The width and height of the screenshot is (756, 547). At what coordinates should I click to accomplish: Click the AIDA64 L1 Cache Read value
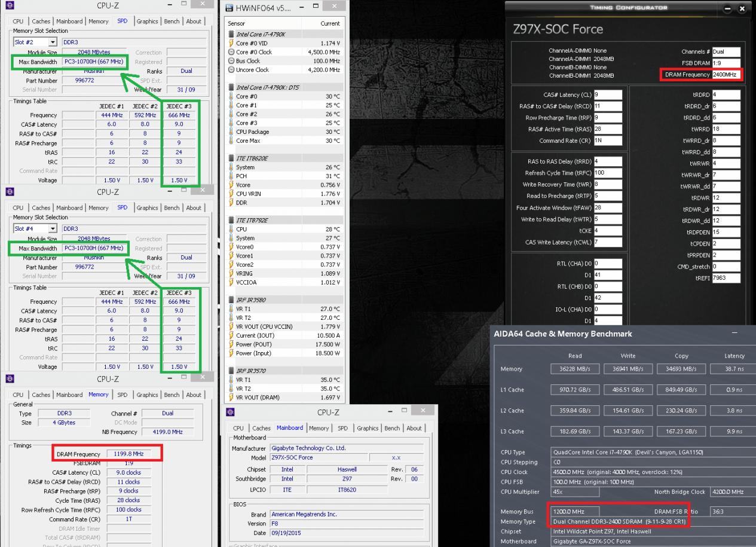(574, 390)
